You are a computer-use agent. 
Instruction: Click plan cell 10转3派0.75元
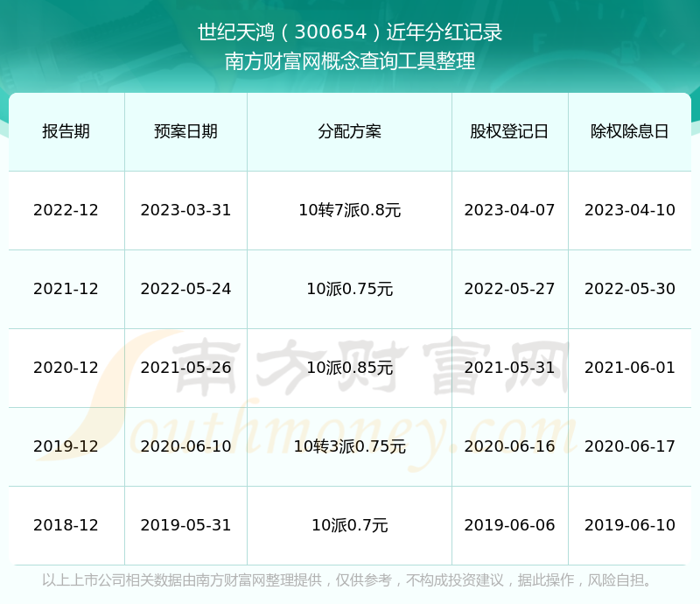[349, 446]
